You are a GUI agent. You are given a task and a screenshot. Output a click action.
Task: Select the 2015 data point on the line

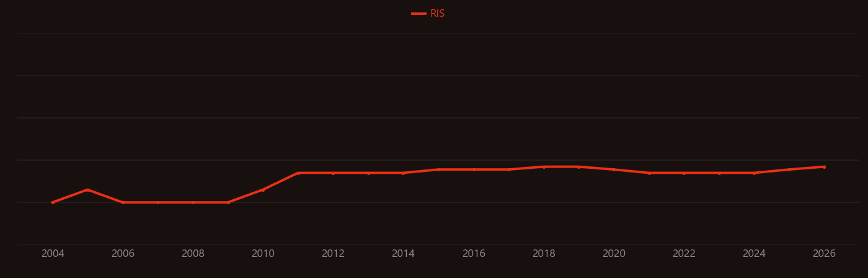(x=438, y=169)
